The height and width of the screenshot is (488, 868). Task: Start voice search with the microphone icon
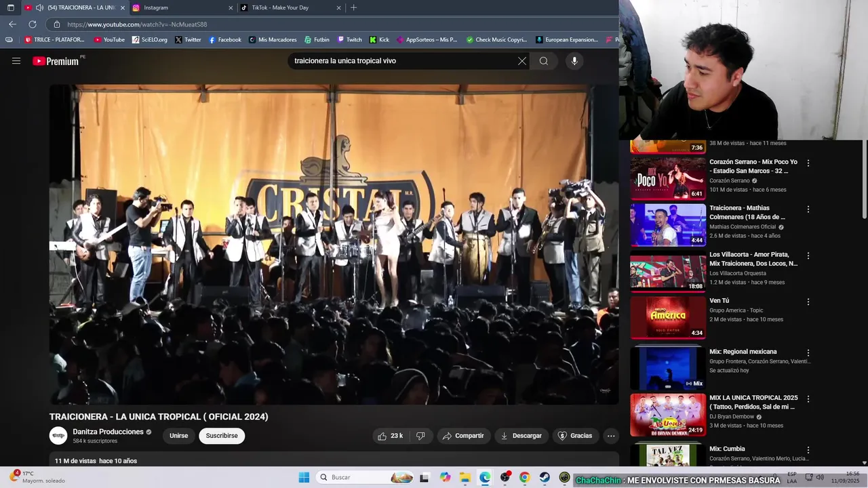(x=574, y=61)
